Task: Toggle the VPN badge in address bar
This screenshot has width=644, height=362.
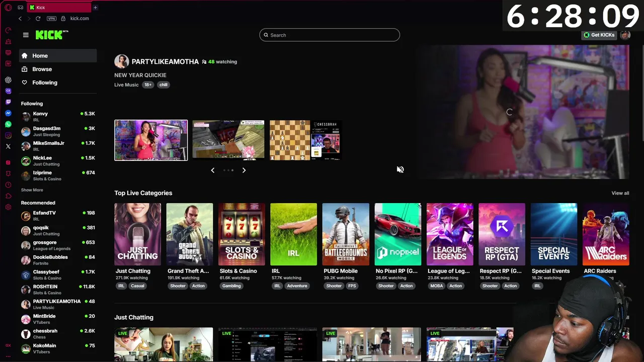Action: click(51, 19)
